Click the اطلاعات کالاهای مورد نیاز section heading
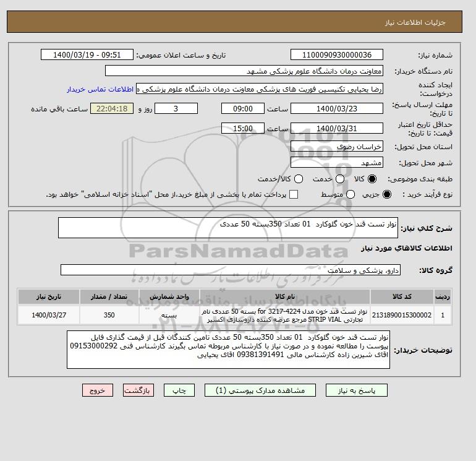 (x=407, y=248)
